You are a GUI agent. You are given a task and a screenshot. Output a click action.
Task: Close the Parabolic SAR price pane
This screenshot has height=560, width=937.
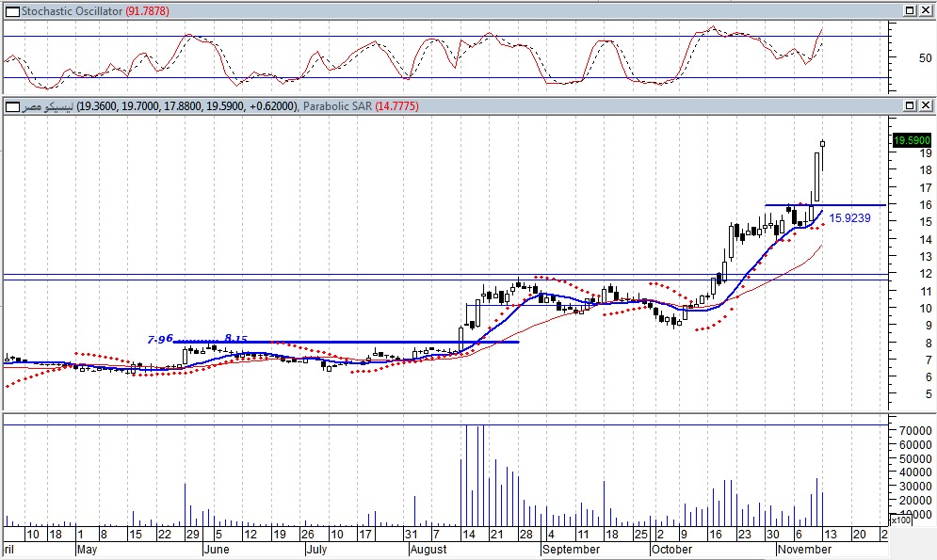(926, 105)
